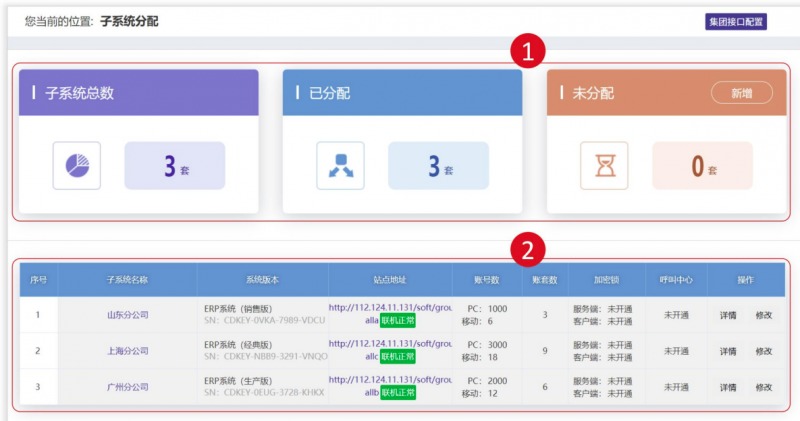Click the 3套 count in 子系统总数 card
Screen dimensions: 800x421
pyautogui.click(x=175, y=166)
